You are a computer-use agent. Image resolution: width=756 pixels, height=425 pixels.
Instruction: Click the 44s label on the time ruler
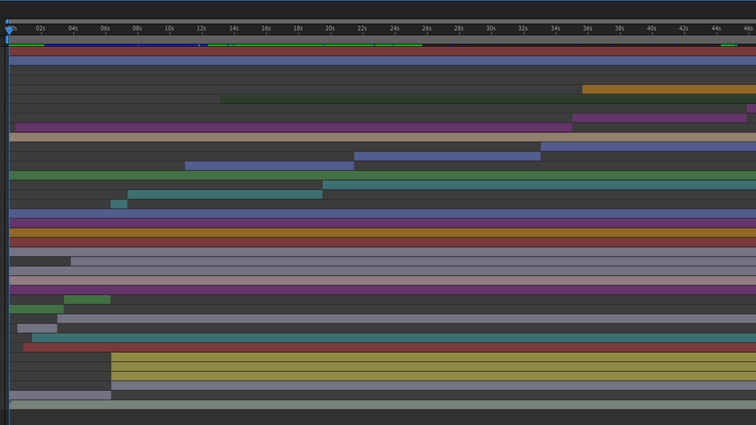click(x=716, y=28)
